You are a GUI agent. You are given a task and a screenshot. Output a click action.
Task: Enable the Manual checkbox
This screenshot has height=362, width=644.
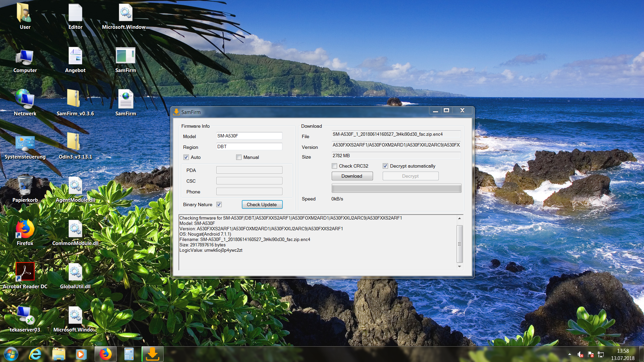[239, 157]
